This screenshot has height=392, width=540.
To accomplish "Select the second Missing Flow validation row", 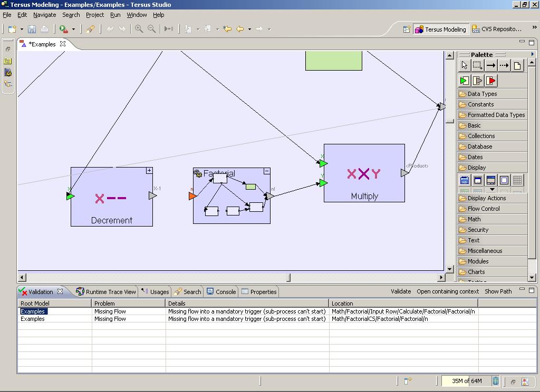I will tap(110, 319).
